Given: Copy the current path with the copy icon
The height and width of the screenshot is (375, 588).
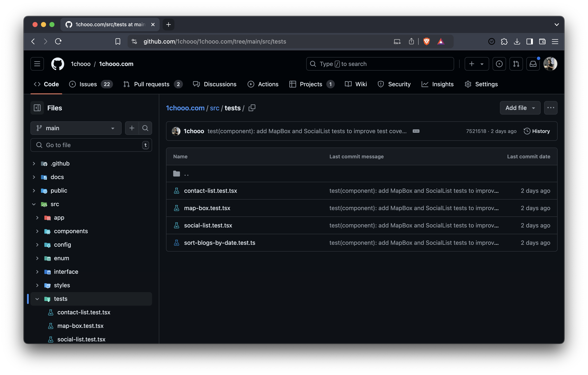Looking at the screenshot, I should coord(252,108).
